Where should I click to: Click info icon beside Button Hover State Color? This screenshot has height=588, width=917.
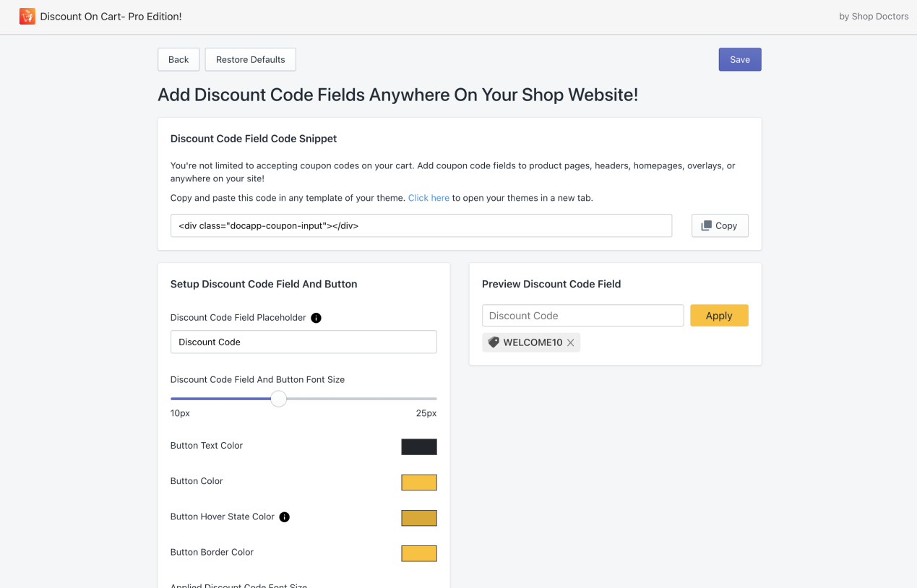tap(285, 517)
